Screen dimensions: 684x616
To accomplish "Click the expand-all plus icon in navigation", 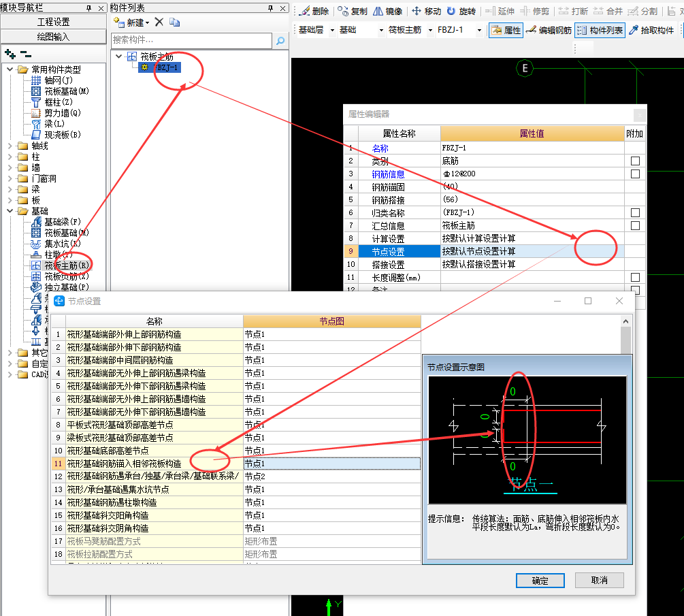I will pyautogui.click(x=10, y=54).
